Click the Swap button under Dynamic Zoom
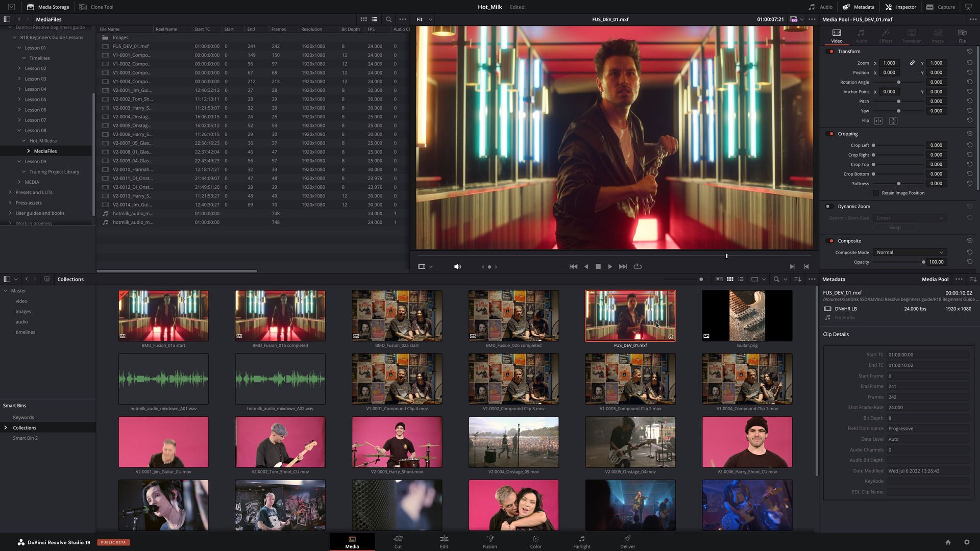The height and width of the screenshot is (551, 980). [895, 227]
